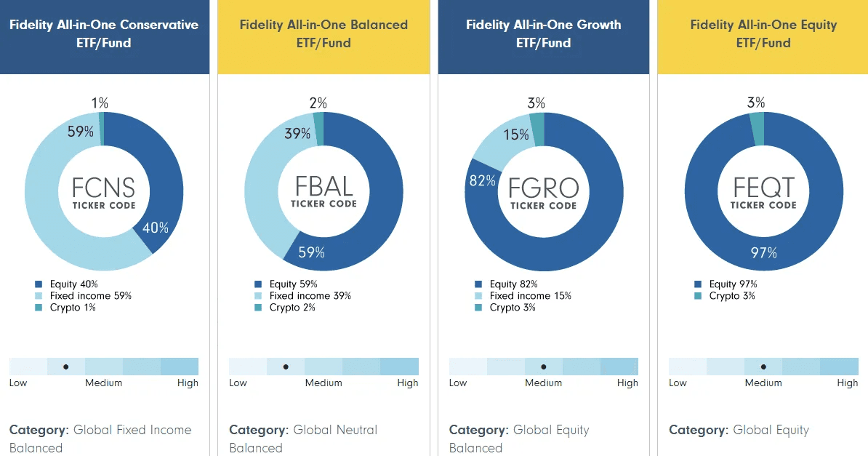Click the FGRO ticker code donut center
This screenshot has height=456, width=868.
click(543, 193)
